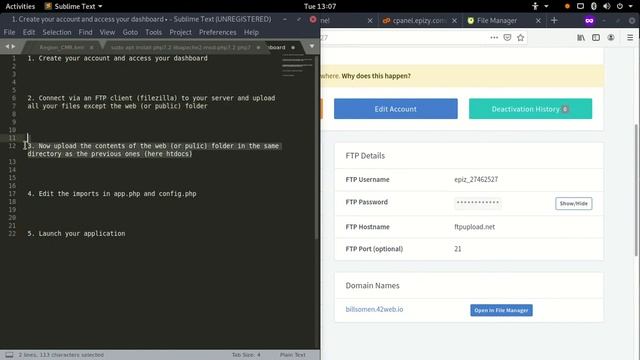Toggle the browser sidebar icon
Image resolution: width=640 pixels, height=360 pixels.
coord(596,38)
